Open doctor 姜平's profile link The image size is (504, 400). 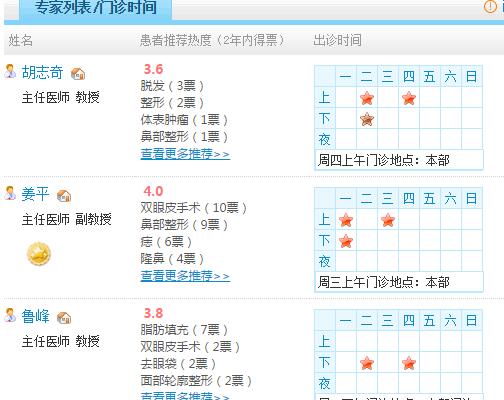click(35, 194)
